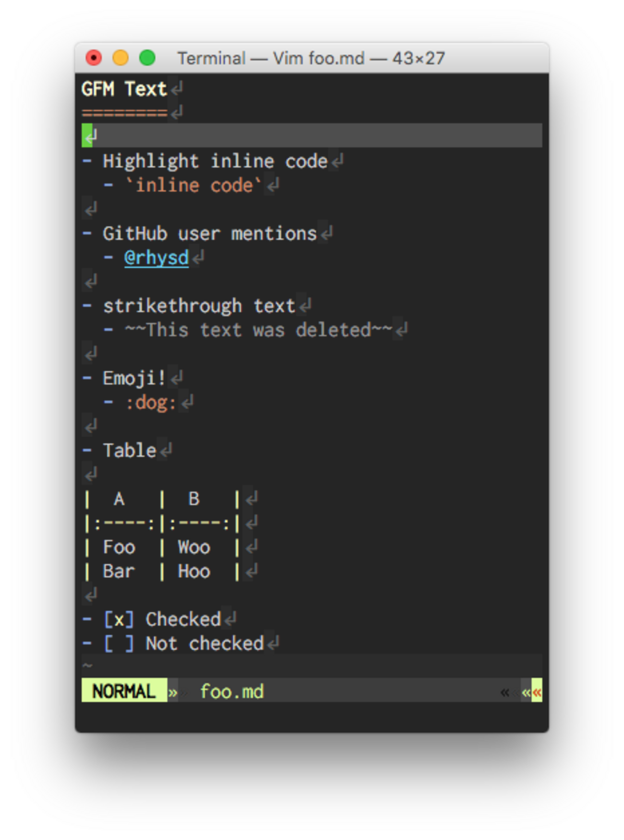The image size is (624, 840).
Task: Click '~~This text was deleted~~' line
Action: [259, 330]
